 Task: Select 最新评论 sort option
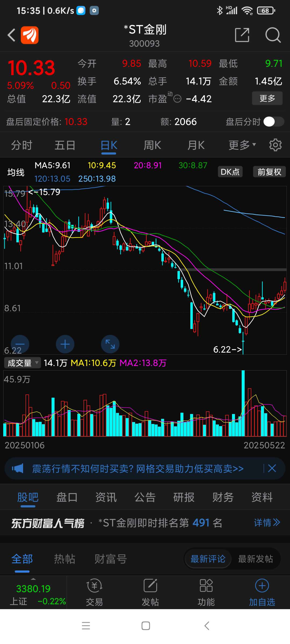point(208,559)
